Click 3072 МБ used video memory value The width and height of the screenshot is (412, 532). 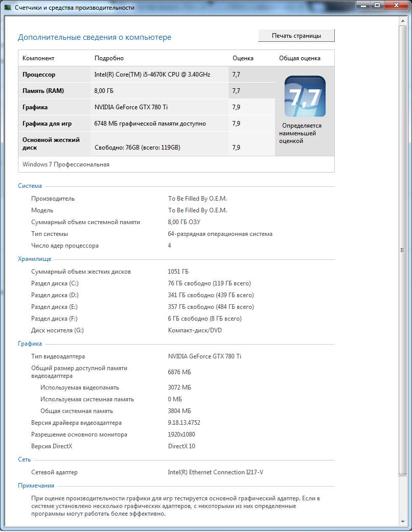pos(179,388)
